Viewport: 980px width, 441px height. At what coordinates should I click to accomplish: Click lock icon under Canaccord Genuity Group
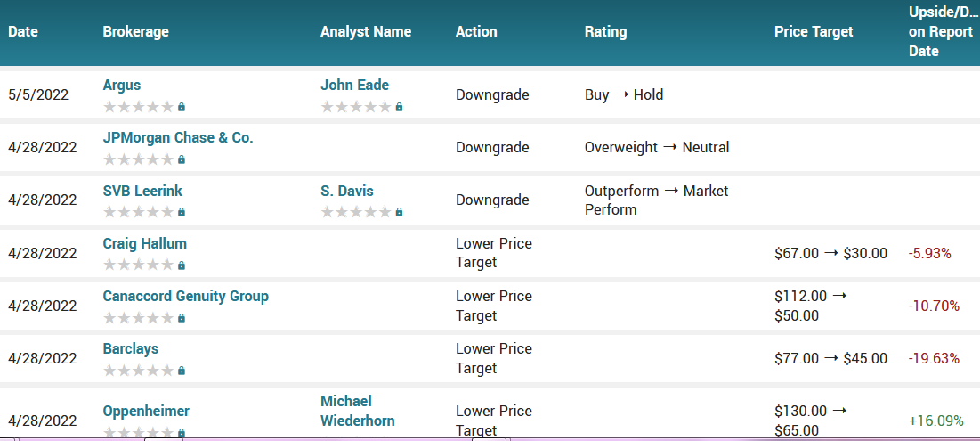[x=182, y=317]
